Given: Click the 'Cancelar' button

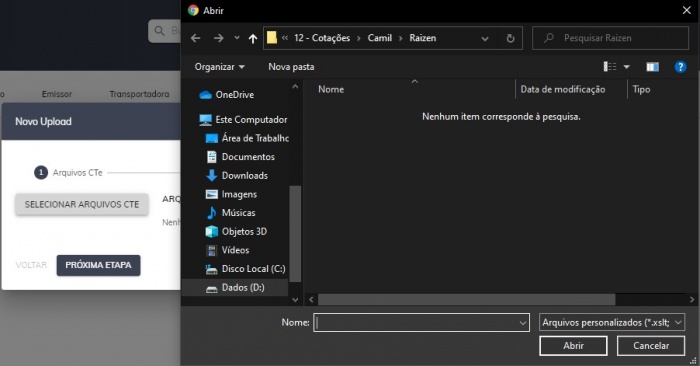Looking at the screenshot, I should point(651,346).
